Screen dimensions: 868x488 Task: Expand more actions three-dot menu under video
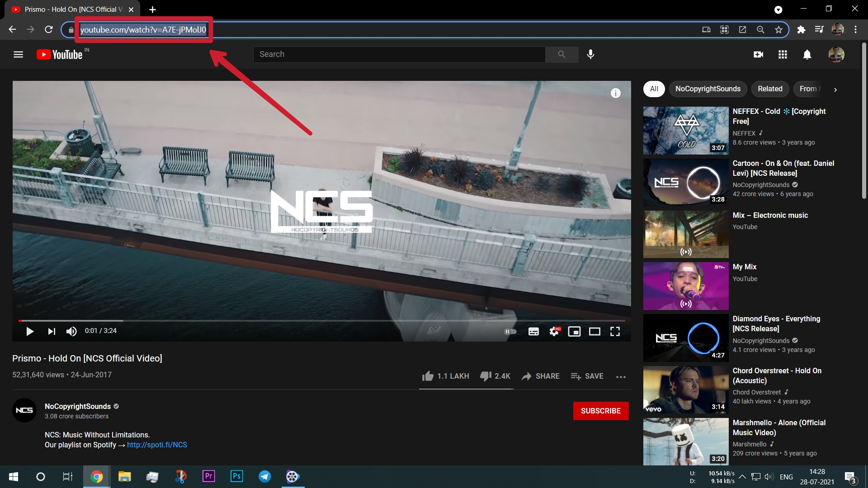click(621, 376)
